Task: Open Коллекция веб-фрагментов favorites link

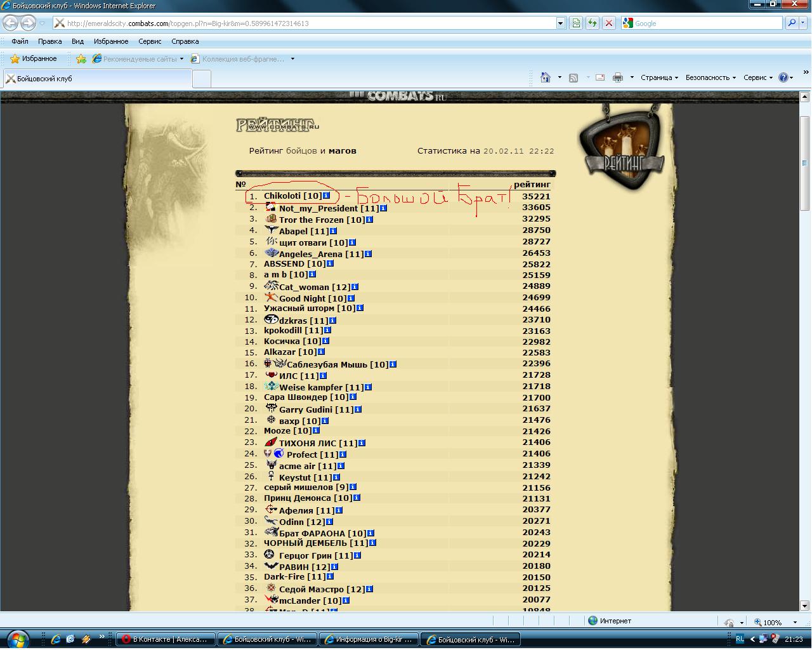Action: [237, 59]
